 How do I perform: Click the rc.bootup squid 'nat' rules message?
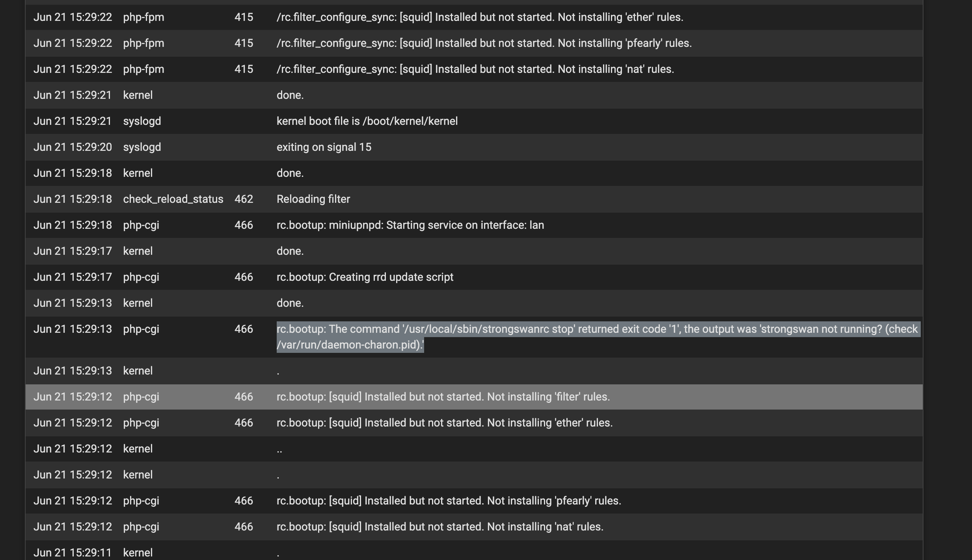tap(440, 527)
